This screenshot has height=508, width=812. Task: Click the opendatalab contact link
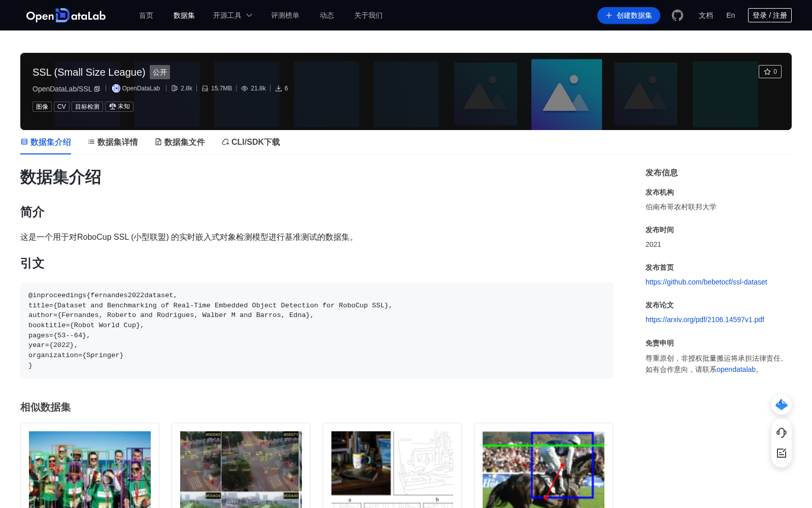[x=736, y=369]
